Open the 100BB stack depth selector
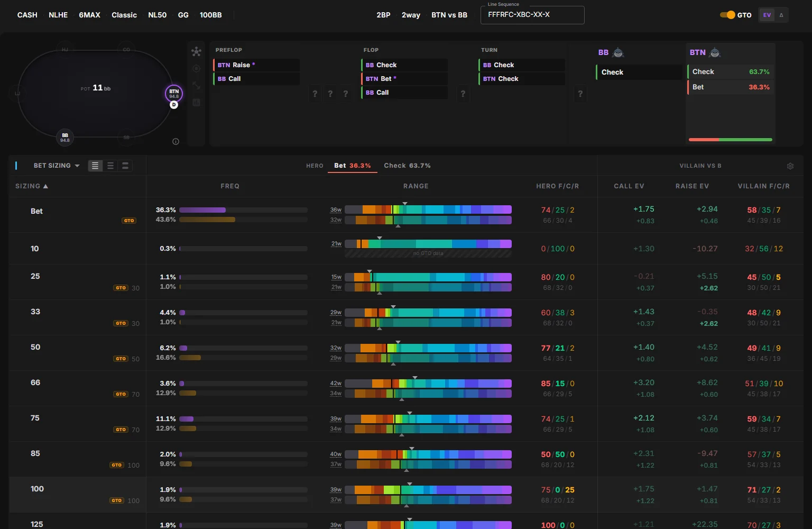 [210, 15]
